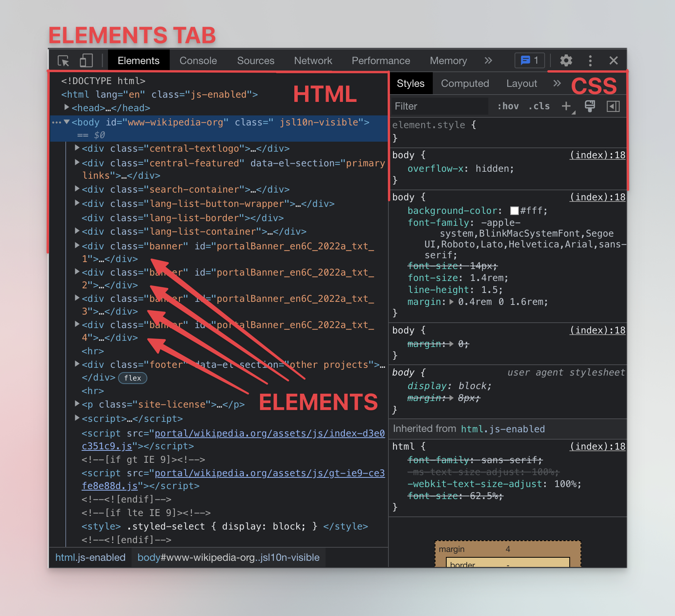Toggle element state with the :hov button
The height and width of the screenshot is (616, 675).
tap(508, 106)
